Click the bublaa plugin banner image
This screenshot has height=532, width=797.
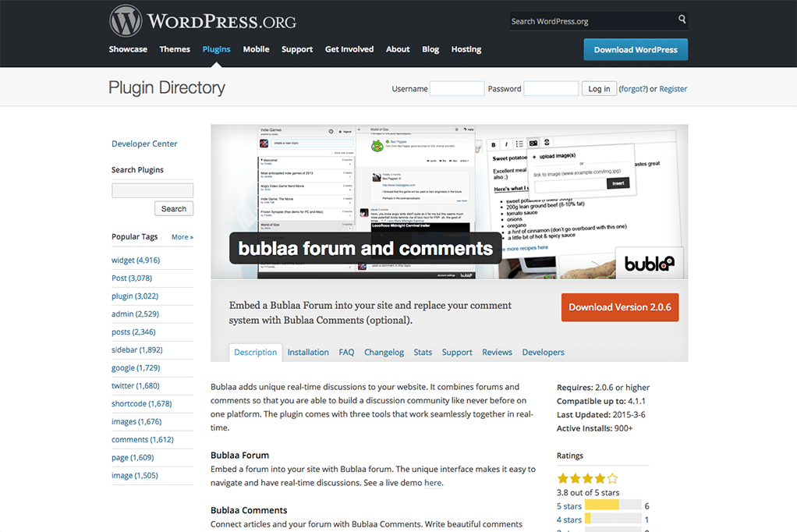pos(449,202)
